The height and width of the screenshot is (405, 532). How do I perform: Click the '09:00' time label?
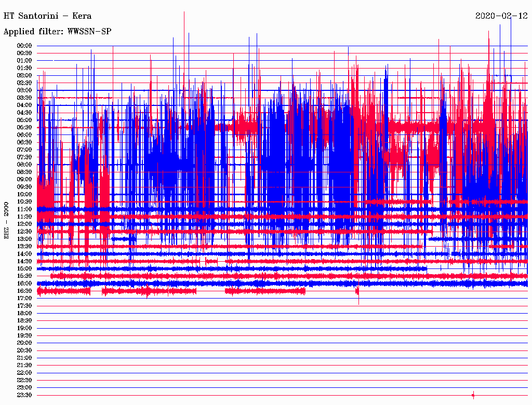point(24,180)
